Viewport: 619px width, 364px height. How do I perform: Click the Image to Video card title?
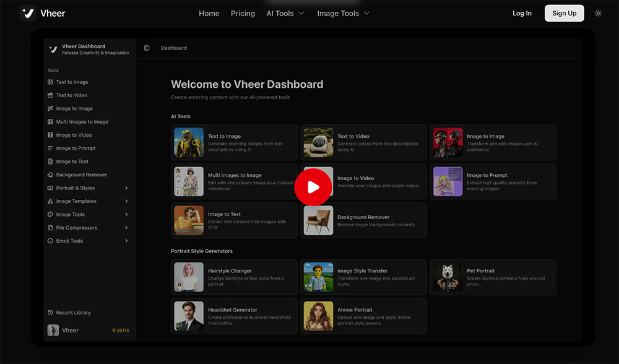click(355, 178)
